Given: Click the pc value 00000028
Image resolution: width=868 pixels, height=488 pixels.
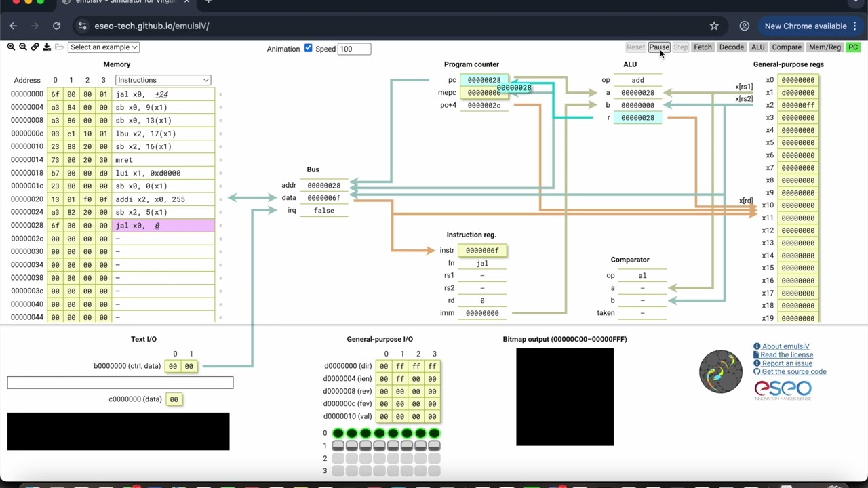Looking at the screenshot, I should click(484, 80).
